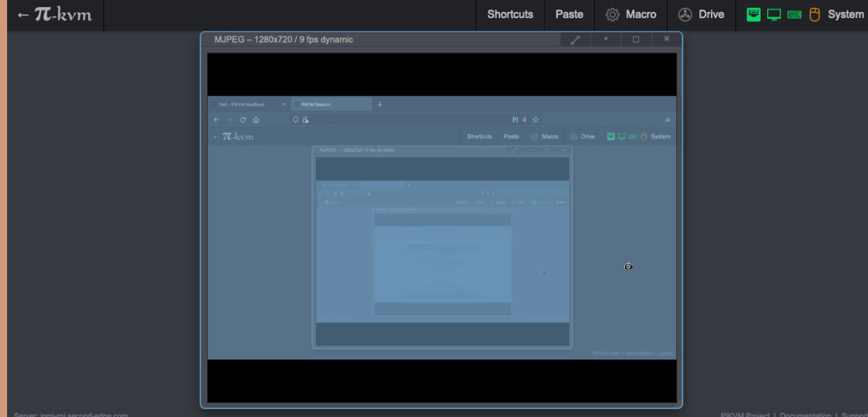Viewport: 868px width, 417px height.
Task: Open the Paste menu in top bar
Action: pyautogui.click(x=569, y=14)
